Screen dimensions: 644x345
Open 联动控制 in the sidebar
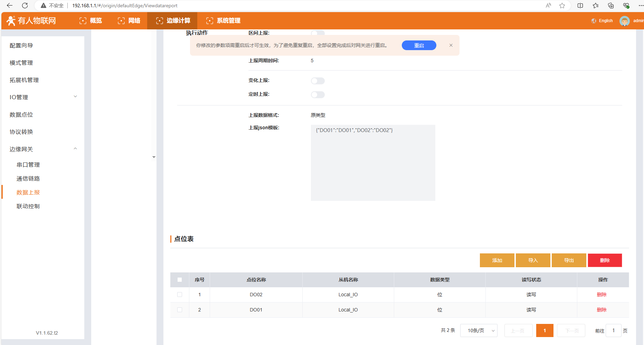[x=28, y=206]
